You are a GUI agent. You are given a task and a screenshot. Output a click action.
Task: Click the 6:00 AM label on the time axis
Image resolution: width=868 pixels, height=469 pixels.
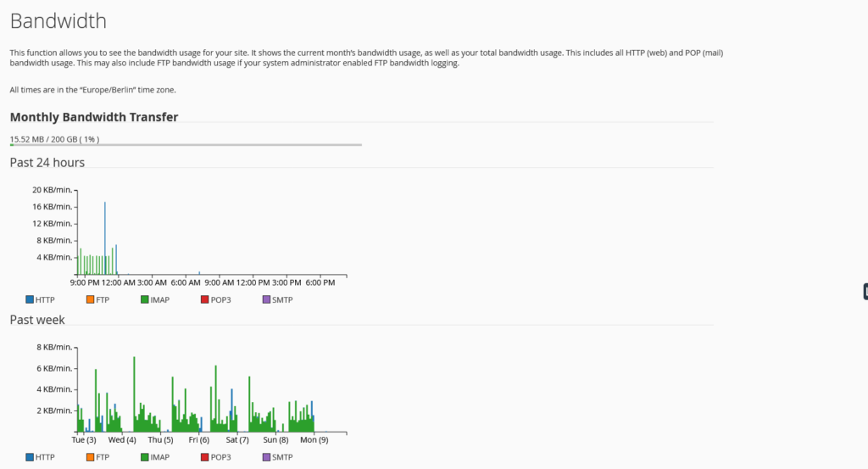coord(185,282)
